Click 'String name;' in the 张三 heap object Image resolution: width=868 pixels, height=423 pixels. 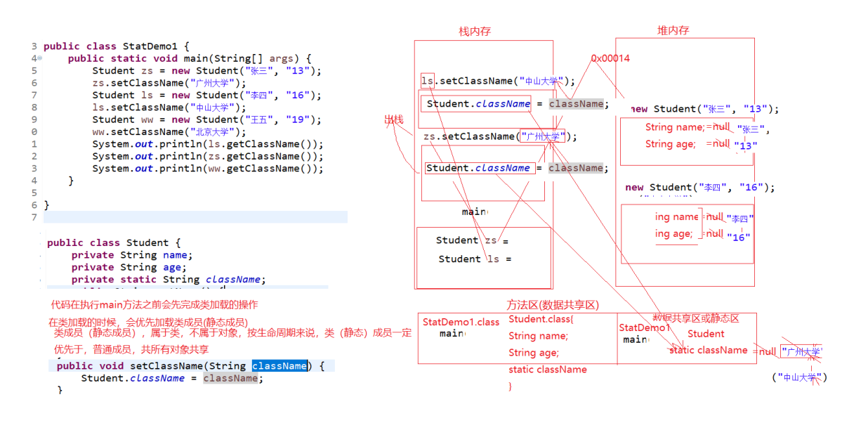pyautogui.click(x=675, y=127)
